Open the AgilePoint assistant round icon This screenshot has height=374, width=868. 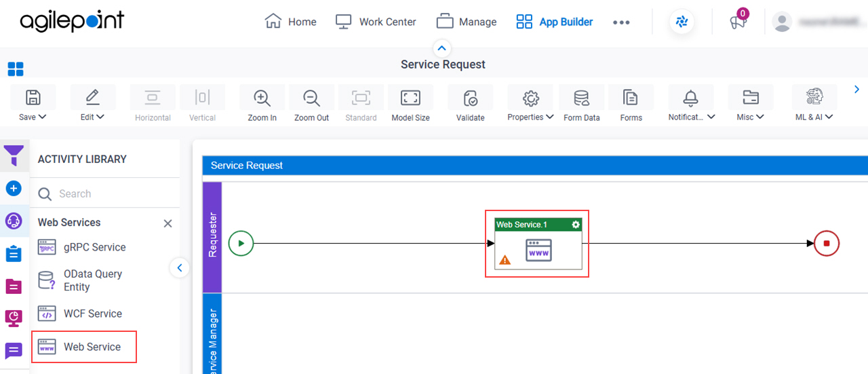point(682,22)
